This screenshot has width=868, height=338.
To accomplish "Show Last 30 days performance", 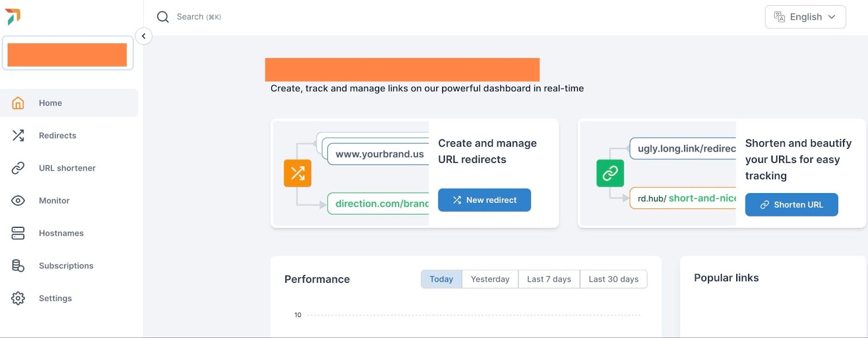I will click(x=614, y=279).
